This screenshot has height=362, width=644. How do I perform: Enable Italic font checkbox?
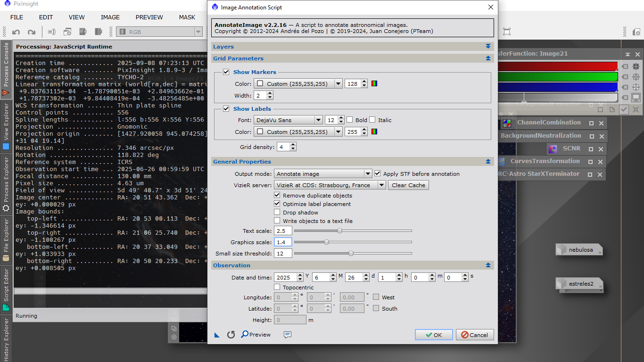pos(372,120)
